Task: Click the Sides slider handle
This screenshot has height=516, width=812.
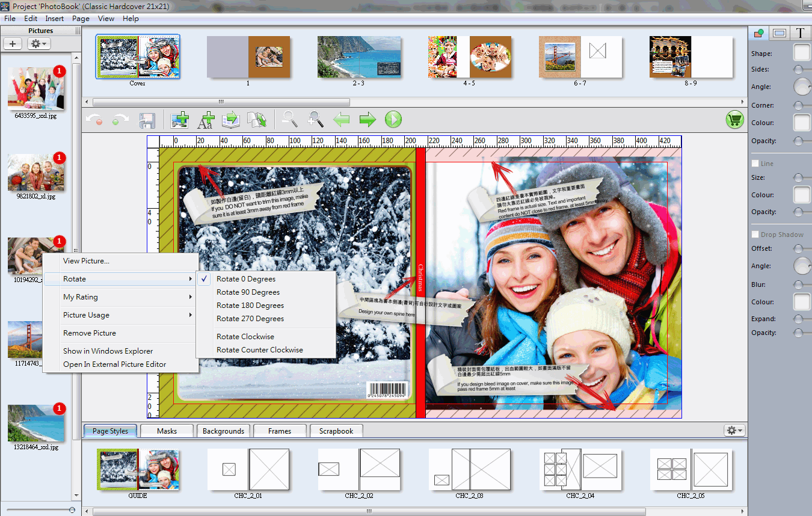Action: 798,70
